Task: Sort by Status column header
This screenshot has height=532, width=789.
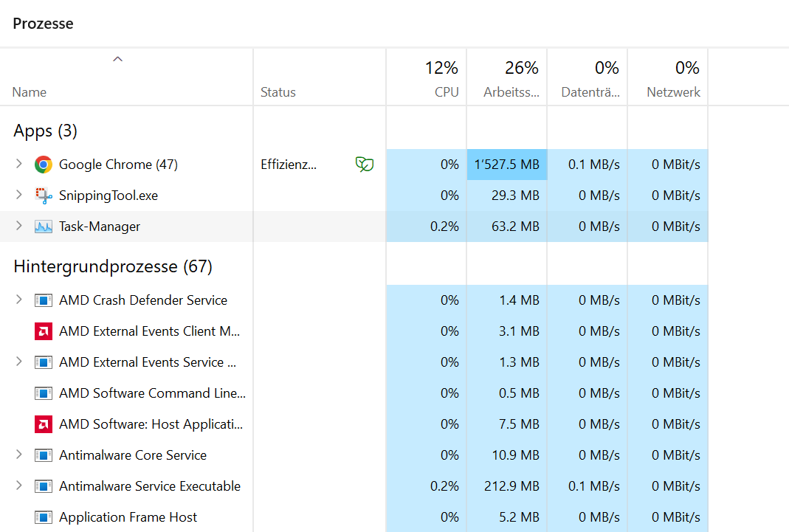Action: (278, 92)
